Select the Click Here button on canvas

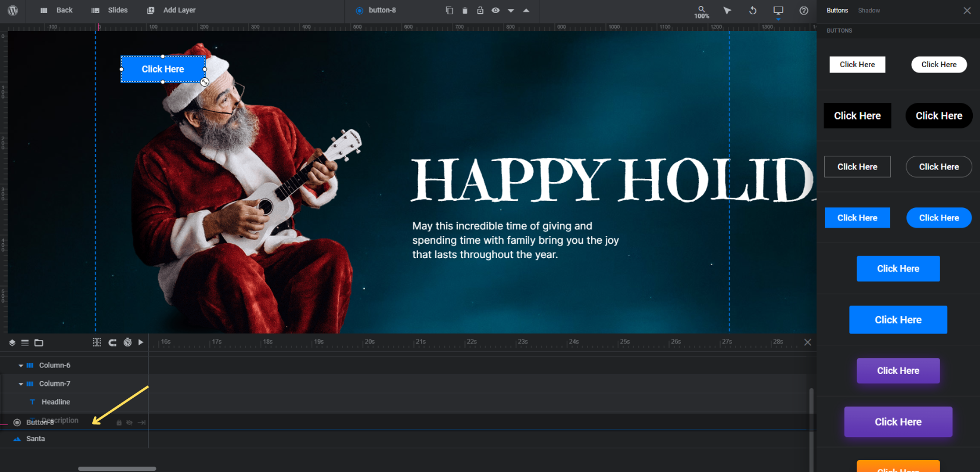click(163, 70)
